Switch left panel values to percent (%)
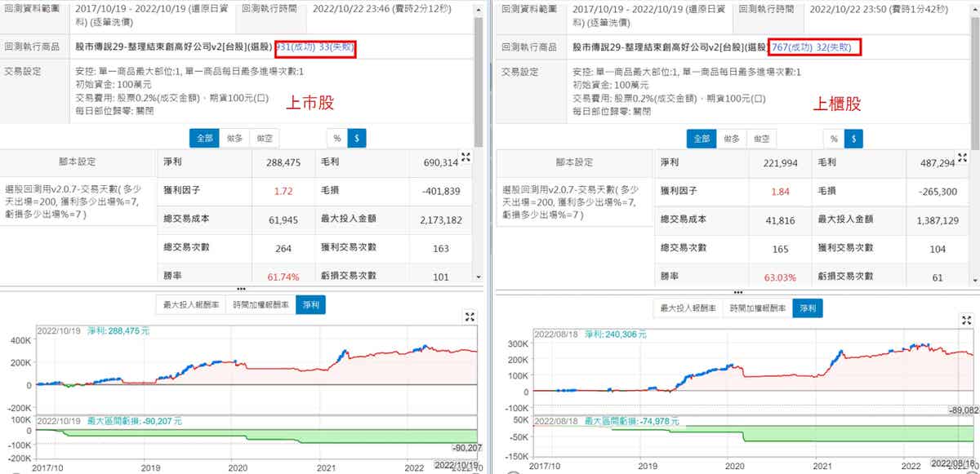 336,139
